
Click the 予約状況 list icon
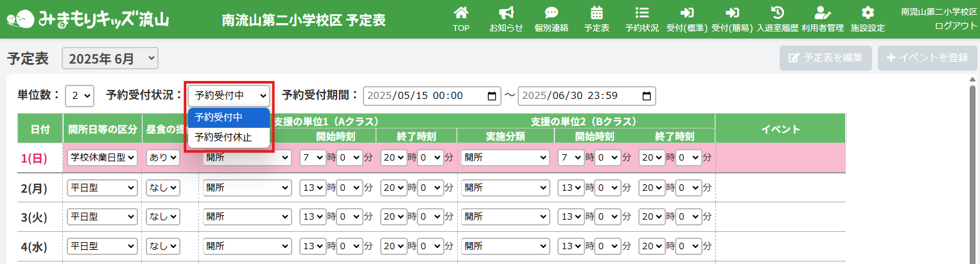coord(641,13)
